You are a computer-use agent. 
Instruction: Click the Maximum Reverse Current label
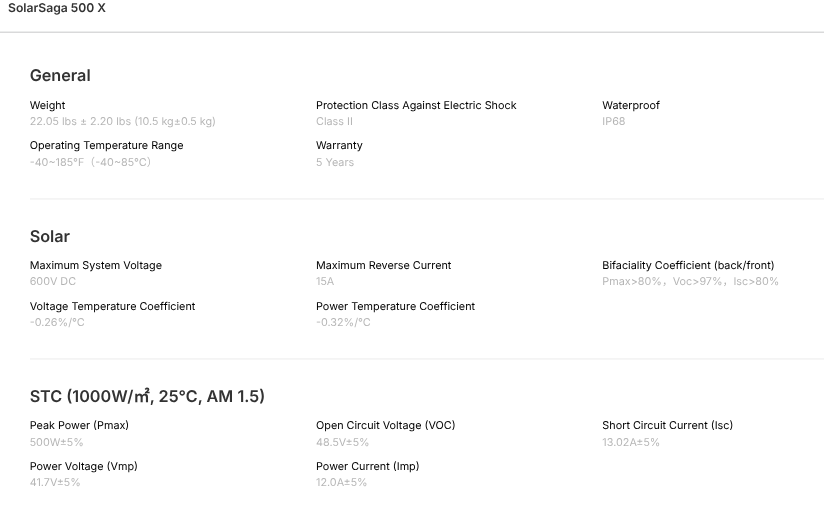(383, 265)
